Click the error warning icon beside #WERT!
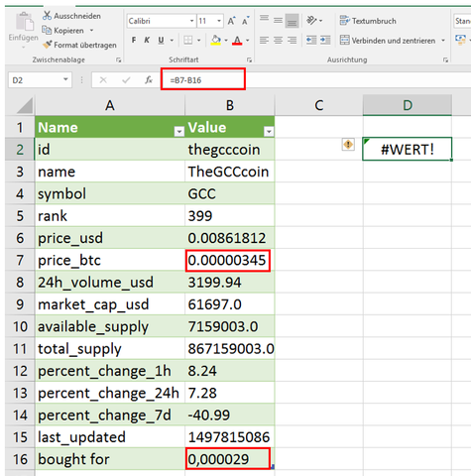 [348, 145]
